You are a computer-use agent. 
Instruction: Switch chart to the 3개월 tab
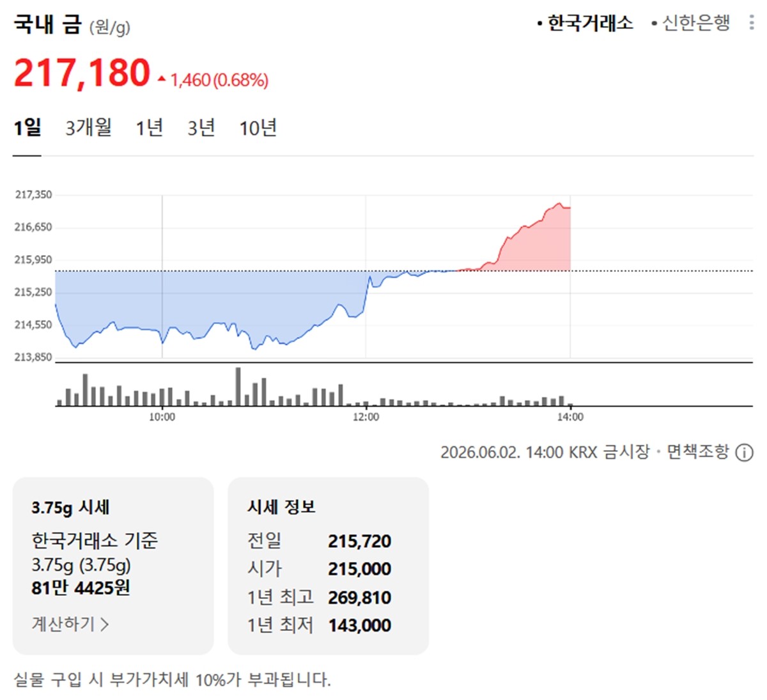pyautogui.click(x=88, y=127)
